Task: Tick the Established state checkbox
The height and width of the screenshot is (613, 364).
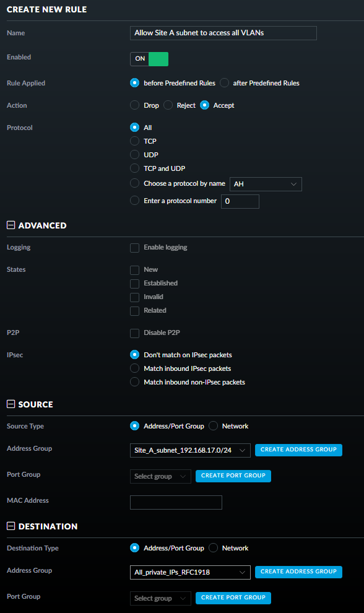Action: point(134,284)
